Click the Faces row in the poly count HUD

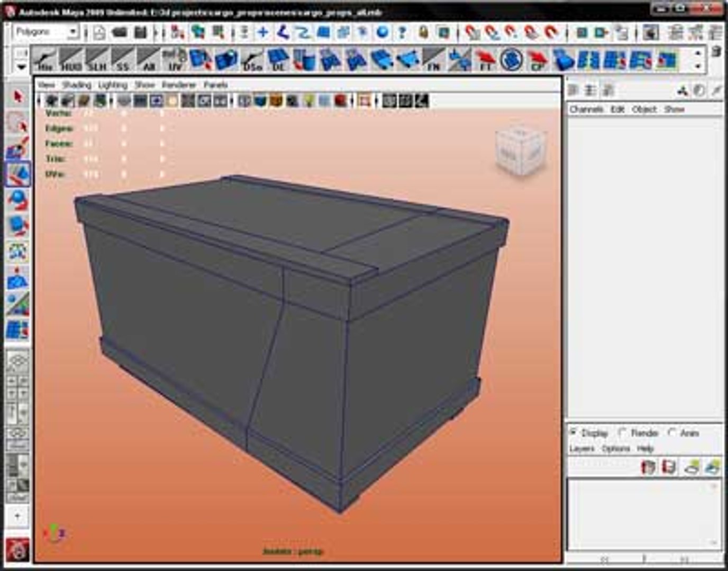(105, 144)
